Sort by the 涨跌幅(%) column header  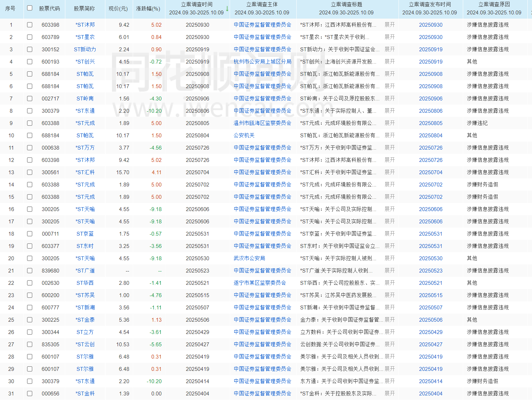coord(148,8)
